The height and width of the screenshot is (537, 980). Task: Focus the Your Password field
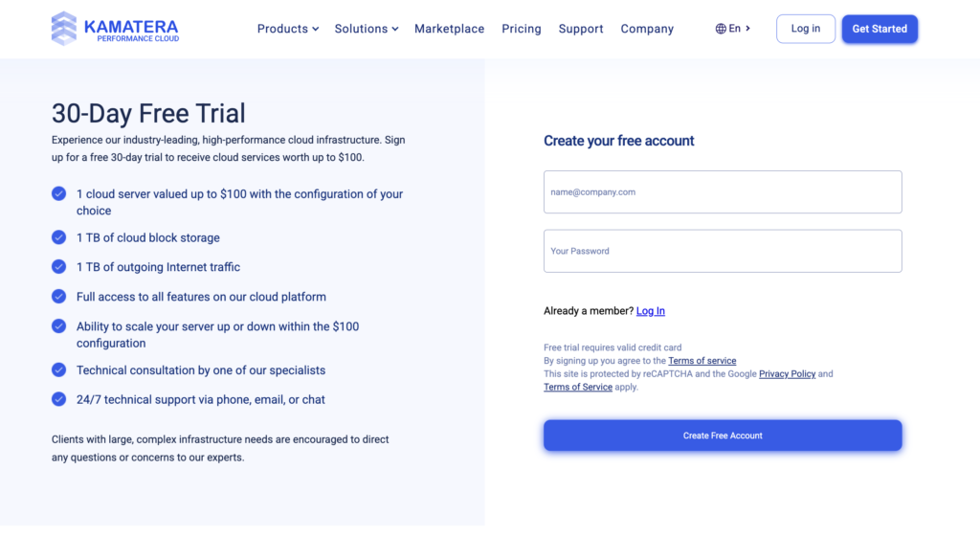[x=723, y=251]
